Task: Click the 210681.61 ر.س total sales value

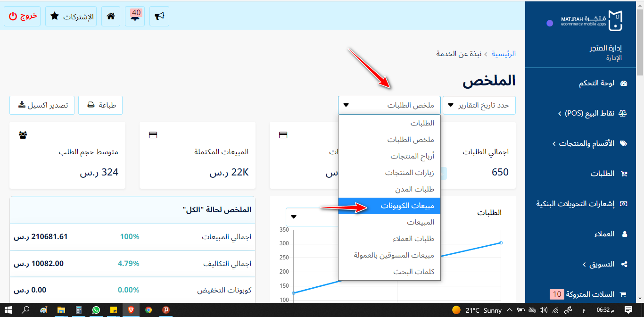Action: click(x=41, y=237)
